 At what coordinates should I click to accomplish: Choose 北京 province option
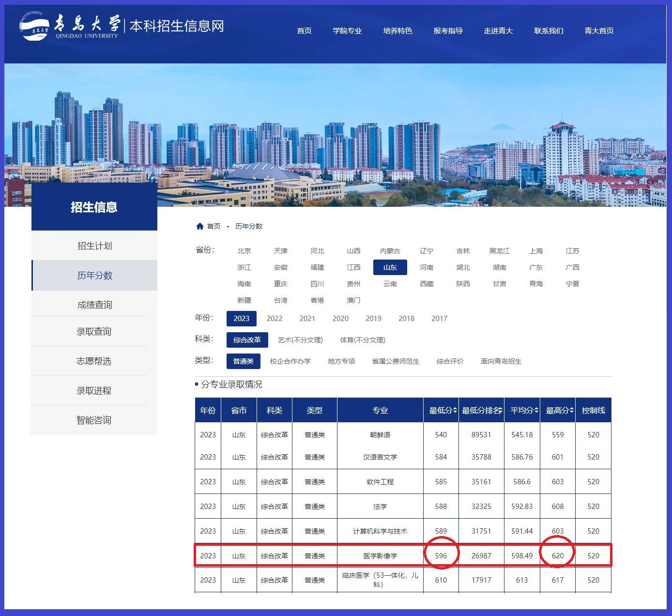tap(244, 251)
